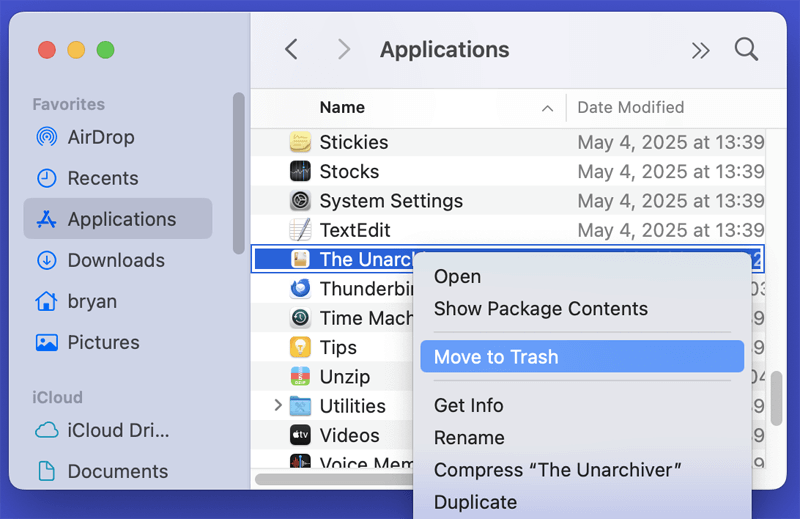Open AirDrop in sidebar
The height and width of the screenshot is (519, 800).
[101, 137]
